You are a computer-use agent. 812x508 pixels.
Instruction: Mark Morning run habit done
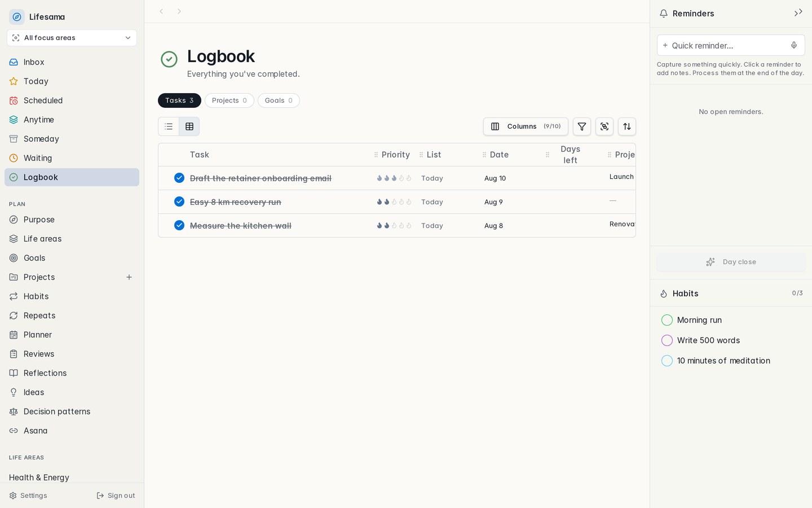point(667,320)
